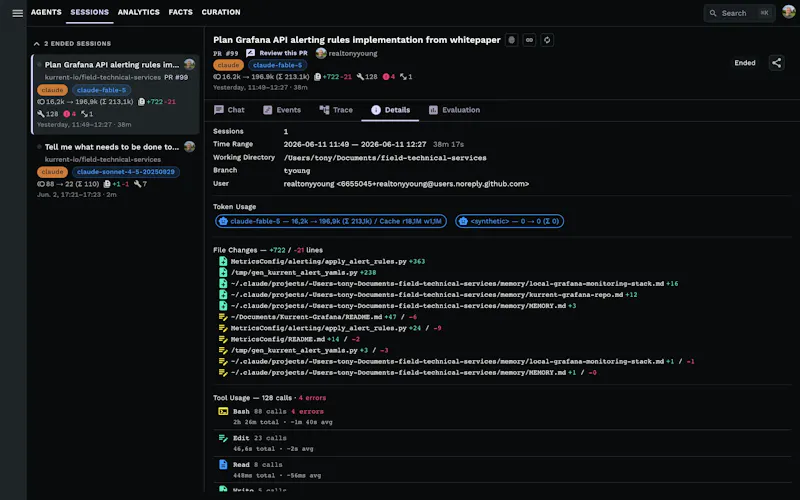The image size is (800, 500).
Task: Click Review this PR
Action: pos(277,53)
